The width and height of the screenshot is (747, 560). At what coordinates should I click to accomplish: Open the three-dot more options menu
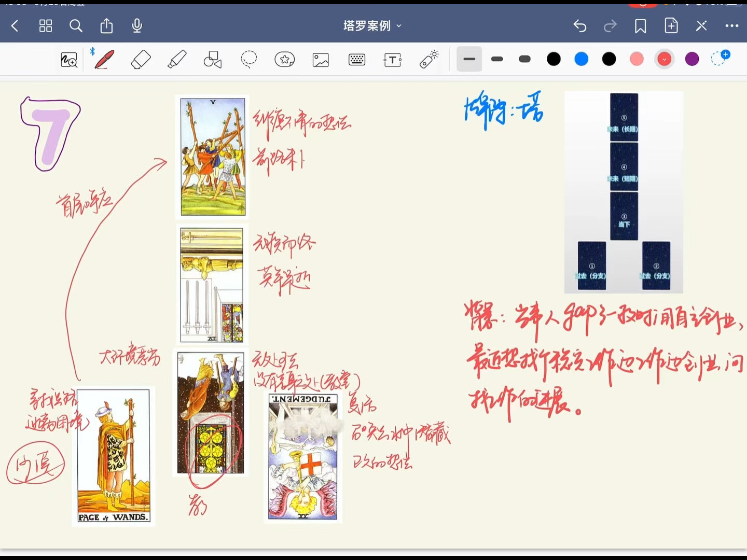pyautogui.click(x=732, y=26)
